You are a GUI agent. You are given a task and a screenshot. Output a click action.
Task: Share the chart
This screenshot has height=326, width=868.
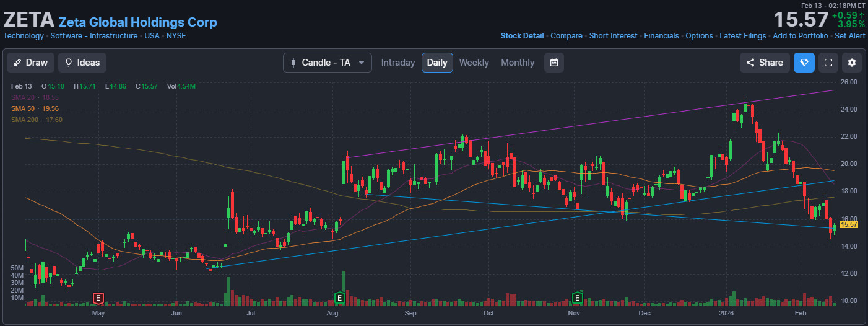click(x=765, y=63)
